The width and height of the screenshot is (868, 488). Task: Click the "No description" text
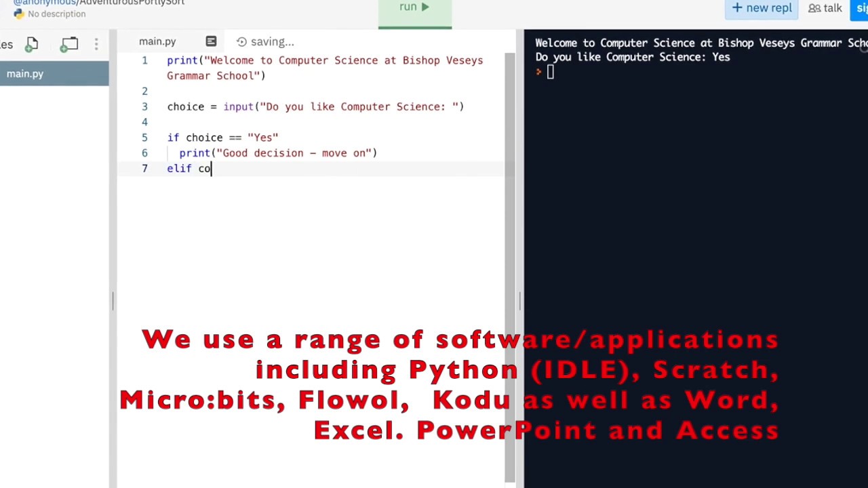pyautogui.click(x=56, y=14)
